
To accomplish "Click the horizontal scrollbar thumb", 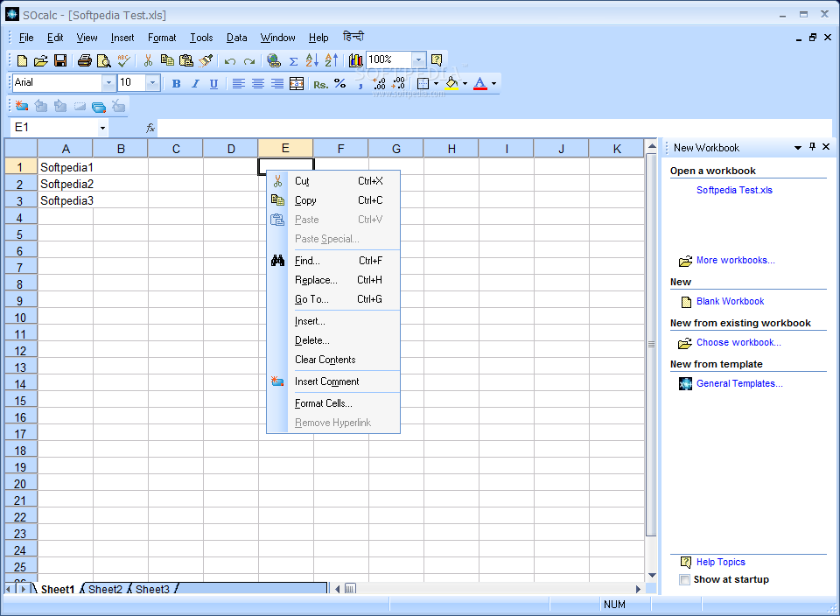I will coord(350,589).
